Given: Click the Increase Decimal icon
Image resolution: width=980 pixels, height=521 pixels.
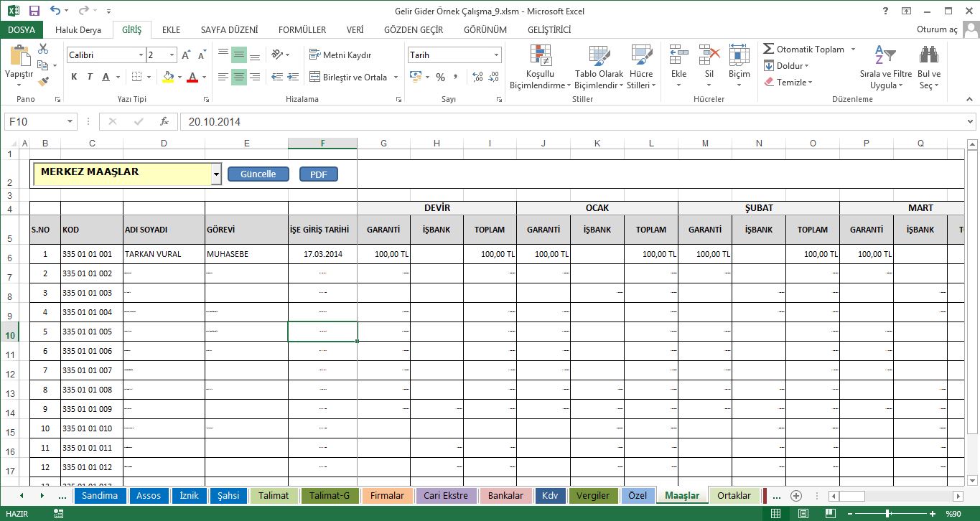Looking at the screenshot, I should tap(476, 77).
